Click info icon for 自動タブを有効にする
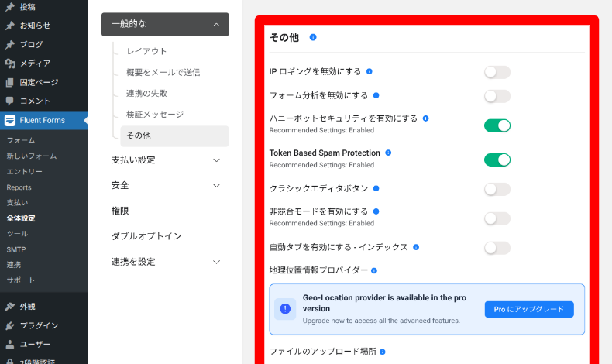The height and width of the screenshot is (364, 612). [416, 247]
